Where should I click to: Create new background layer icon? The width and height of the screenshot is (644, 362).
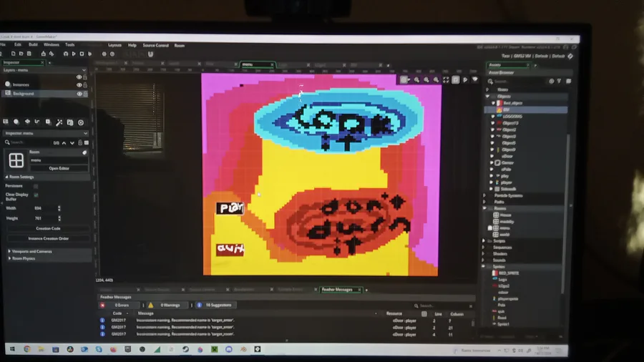pos(6,122)
